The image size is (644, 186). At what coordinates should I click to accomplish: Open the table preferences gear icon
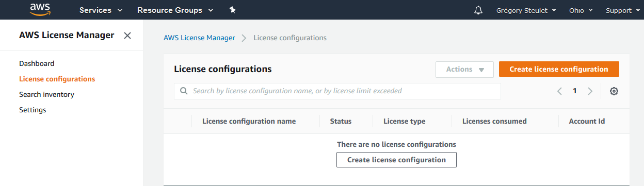coord(614,91)
